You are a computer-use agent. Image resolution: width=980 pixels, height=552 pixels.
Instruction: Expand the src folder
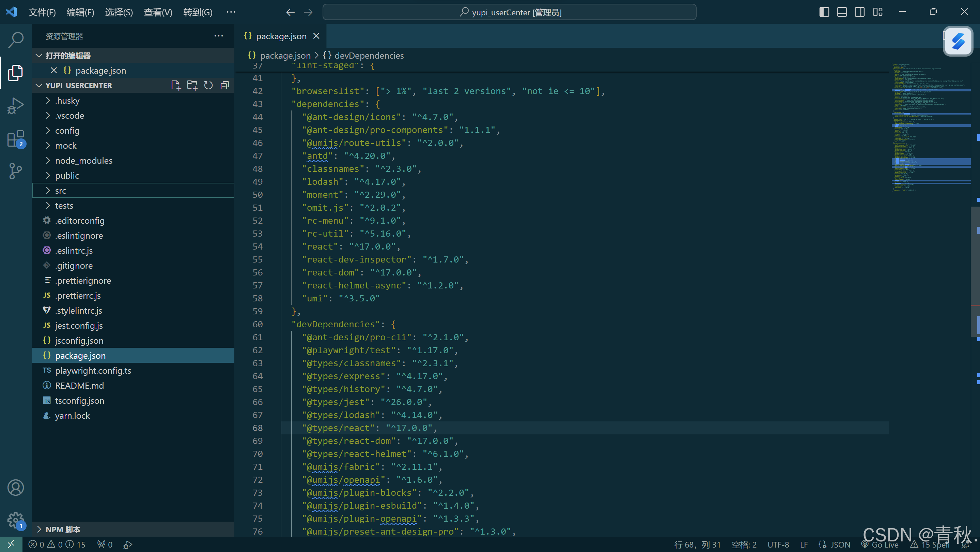click(61, 191)
